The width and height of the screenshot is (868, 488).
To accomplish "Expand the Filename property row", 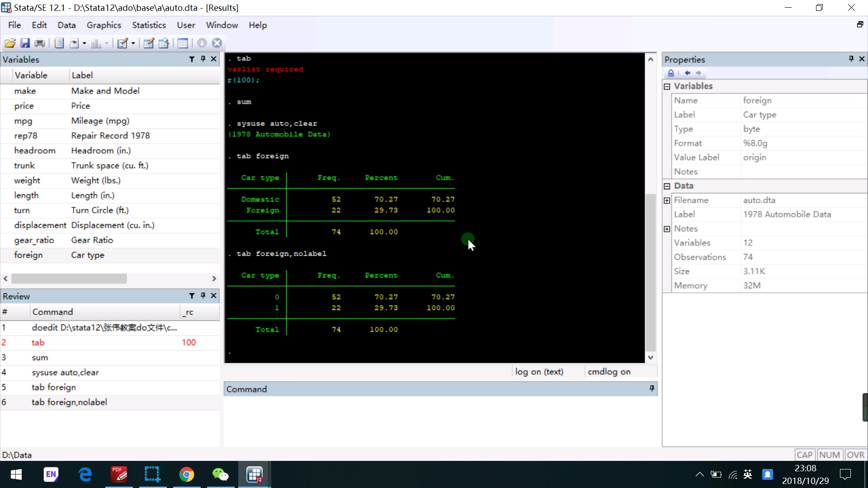I will pos(667,200).
